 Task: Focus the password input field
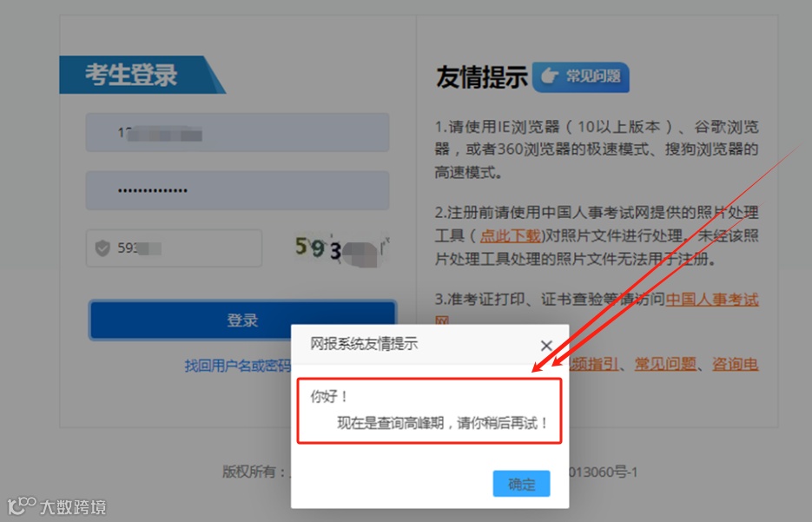[x=237, y=190]
